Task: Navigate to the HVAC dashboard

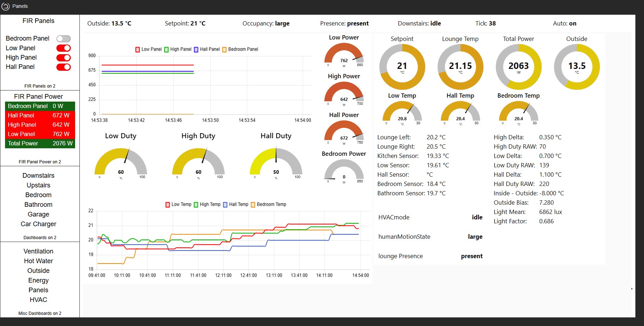Action: 38,300
